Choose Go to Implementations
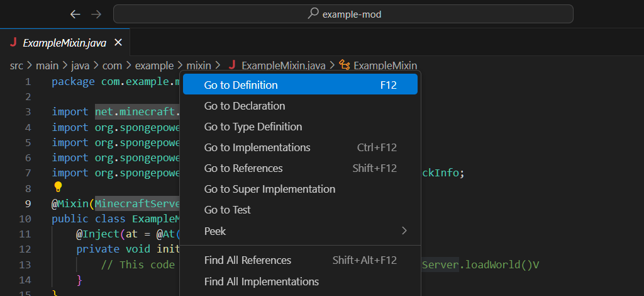Screen dimensions: 644x296 click(257, 147)
